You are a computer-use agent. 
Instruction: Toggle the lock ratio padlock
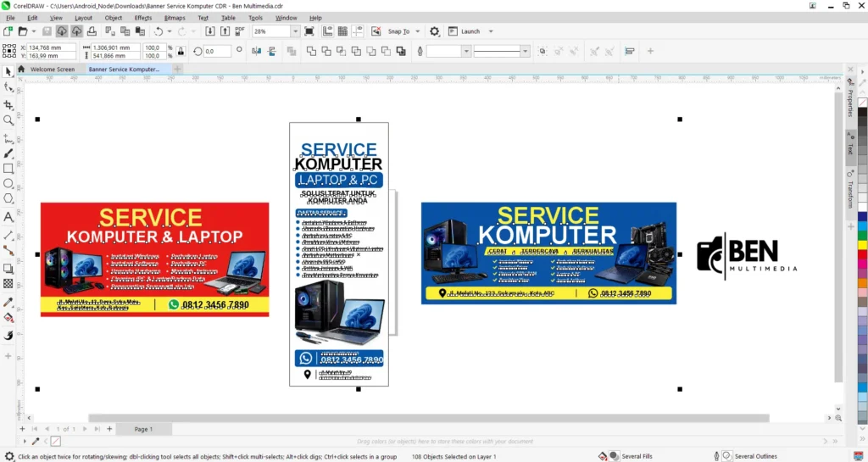tap(181, 51)
